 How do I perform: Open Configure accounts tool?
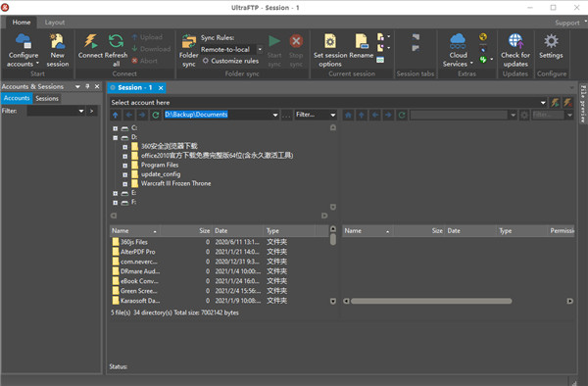coord(24,50)
